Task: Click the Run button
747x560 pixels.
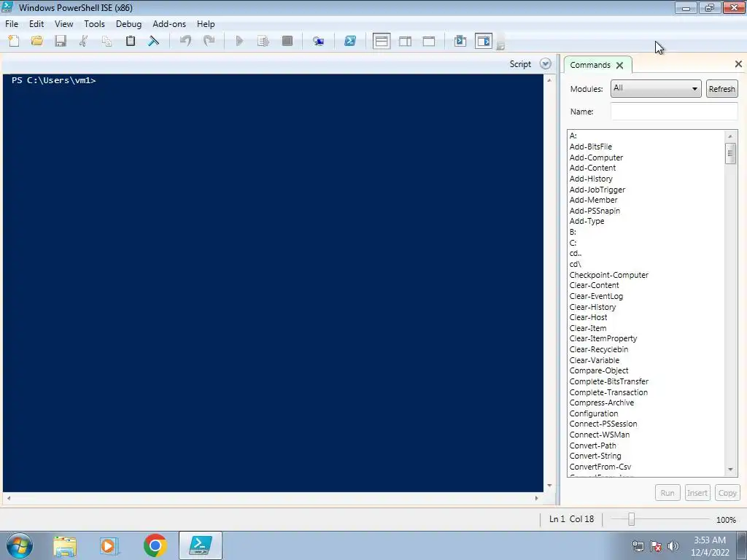Action: [667, 493]
